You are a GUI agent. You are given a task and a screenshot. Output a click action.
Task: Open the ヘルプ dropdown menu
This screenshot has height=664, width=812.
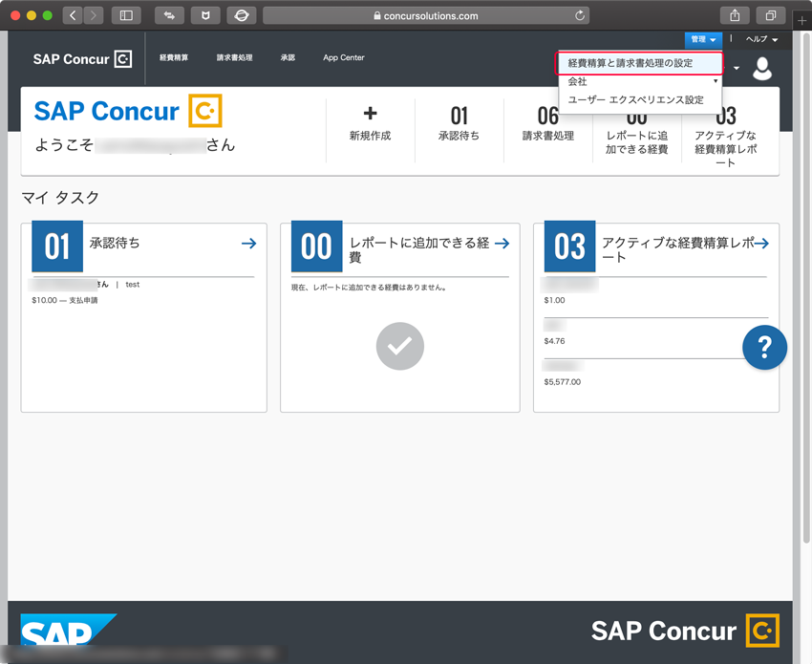coord(761,39)
